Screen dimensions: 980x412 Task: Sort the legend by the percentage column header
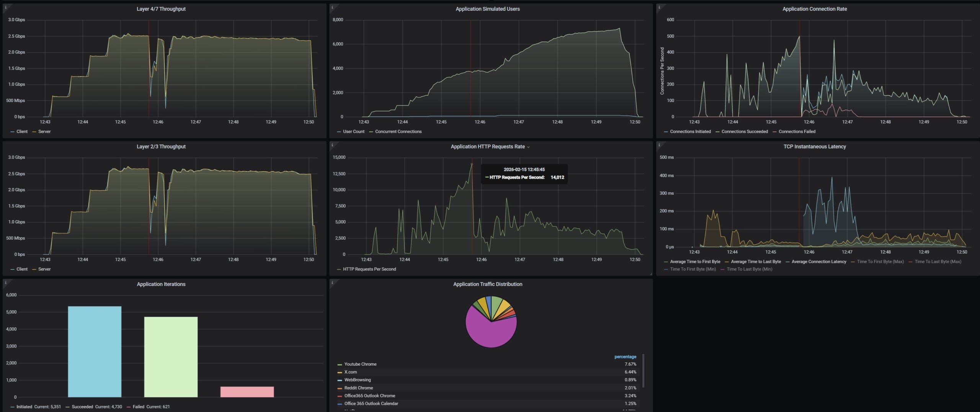625,357
